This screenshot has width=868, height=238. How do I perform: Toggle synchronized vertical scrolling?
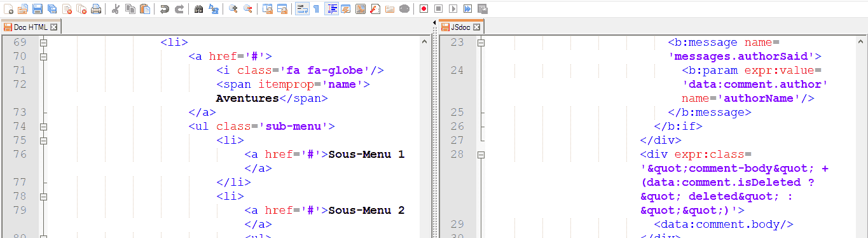pyautogui.click(x=268, y=9)
